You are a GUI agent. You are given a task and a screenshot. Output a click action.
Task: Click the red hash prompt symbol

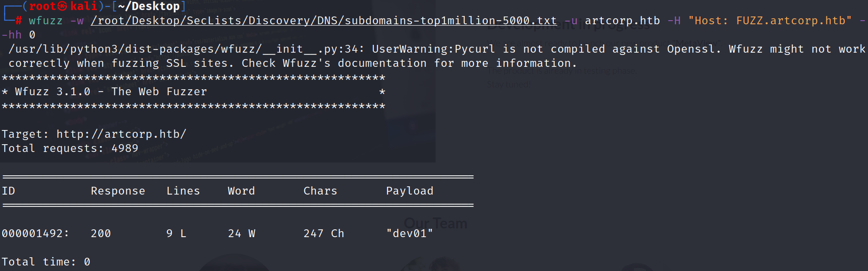pyautogui.click(x=18, y=21)
